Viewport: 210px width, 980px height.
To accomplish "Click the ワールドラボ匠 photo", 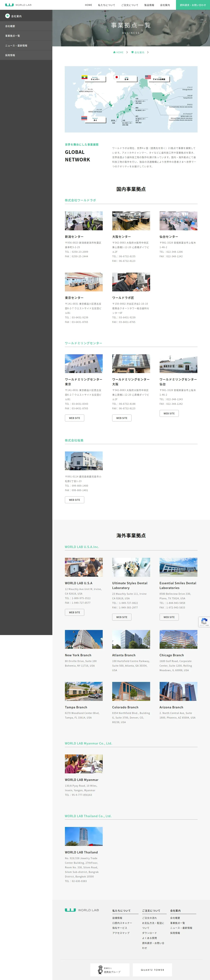I will click(x=131, y=282).
